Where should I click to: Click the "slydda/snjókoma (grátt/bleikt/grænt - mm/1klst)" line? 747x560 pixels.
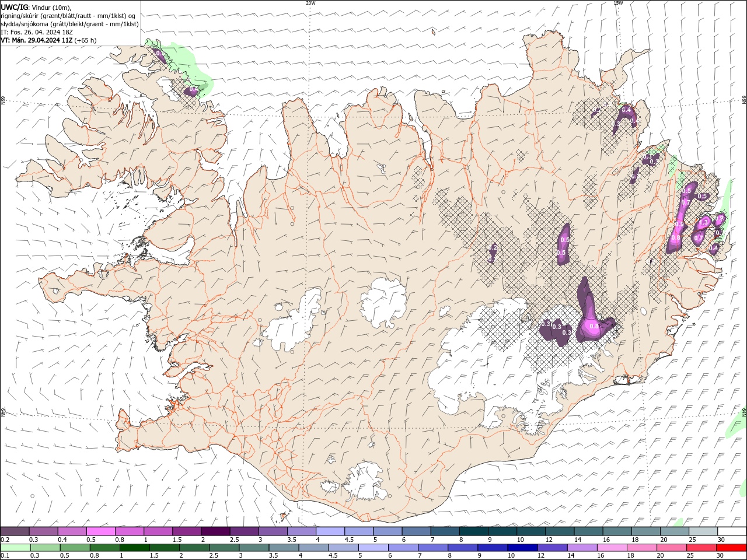pos(69,24)
